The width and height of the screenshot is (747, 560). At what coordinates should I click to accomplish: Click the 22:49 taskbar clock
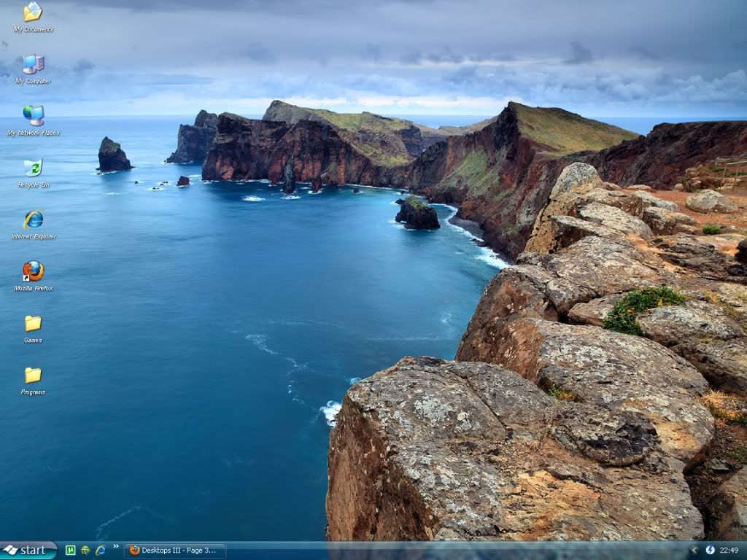[x=729, y=551]
